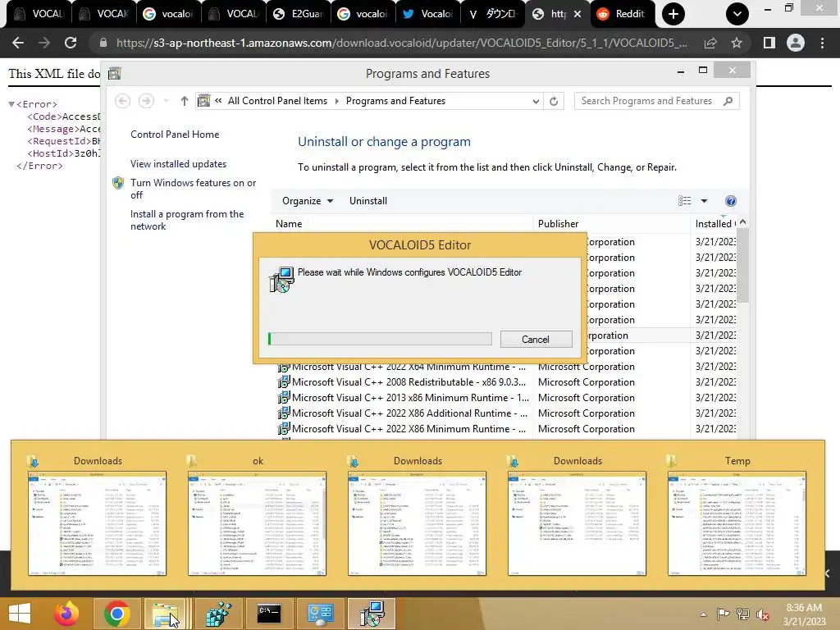This screenshot has height=630, width=840.
Task: Open Programs and Features help icon
Action: coord(731,201)
